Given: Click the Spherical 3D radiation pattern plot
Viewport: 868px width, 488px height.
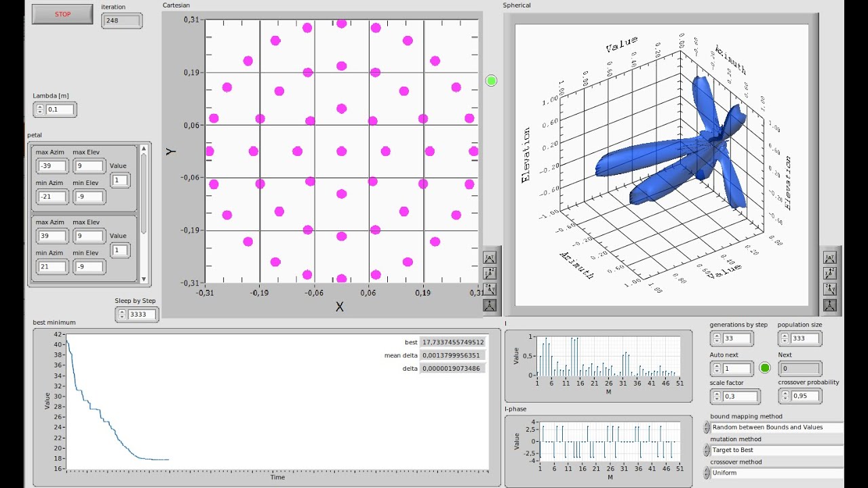Looking at the screenshot, I should 661,165.
